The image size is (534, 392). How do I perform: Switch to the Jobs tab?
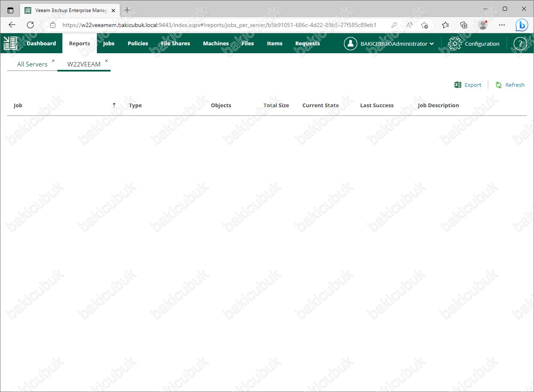(x=109, y=43)
